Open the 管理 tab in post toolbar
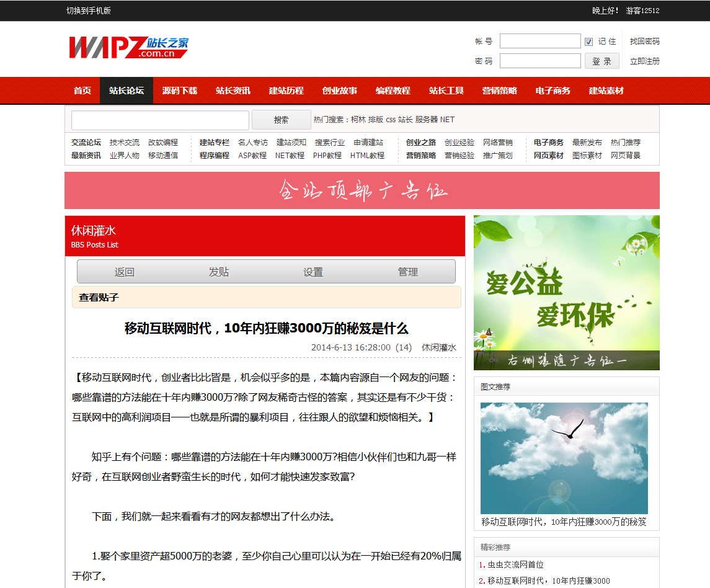 [407, 272]
